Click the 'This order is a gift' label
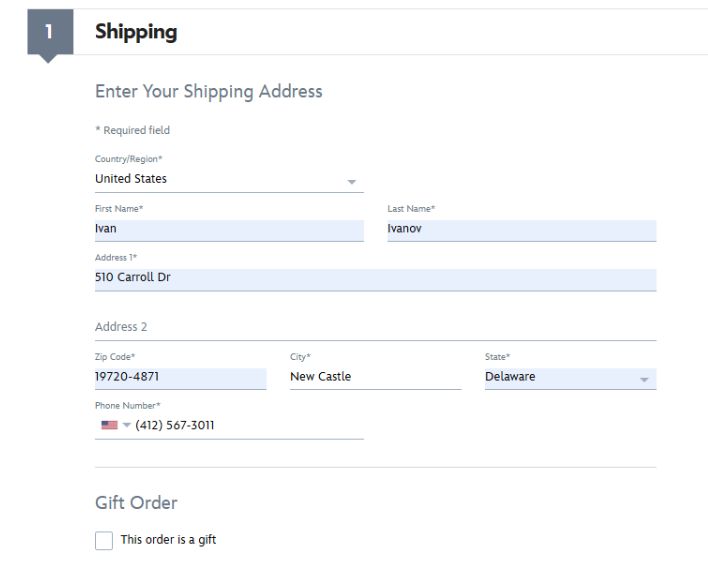The width and height of the screenshot is (708, 584). [x=168, y=540]
